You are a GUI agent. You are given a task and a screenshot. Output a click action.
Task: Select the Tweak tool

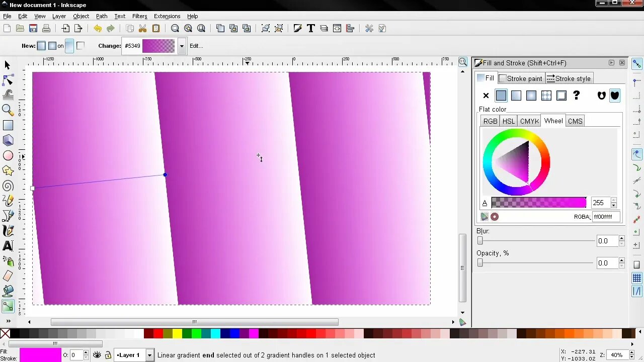pyautogui.click(x=8, y=95)
